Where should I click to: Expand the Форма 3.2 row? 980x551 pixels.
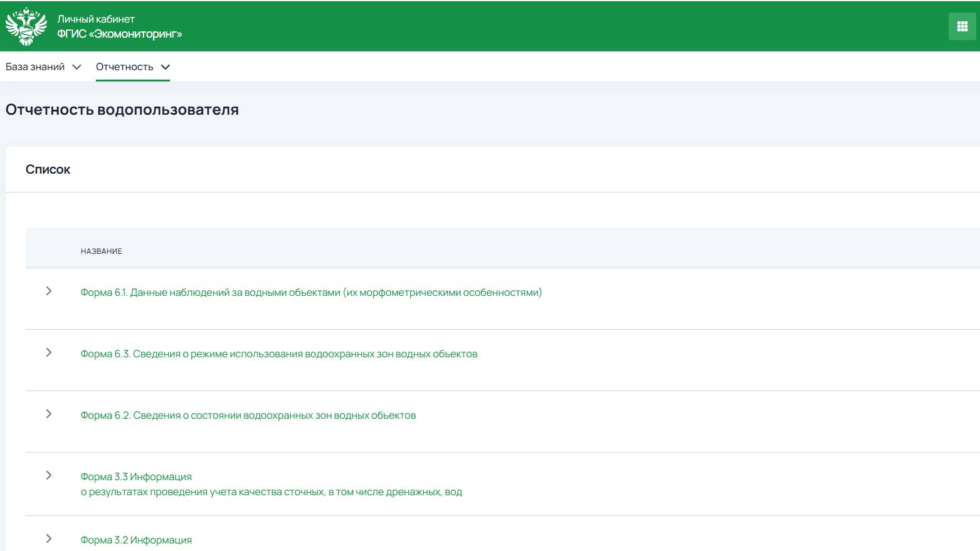click(49, 538)
